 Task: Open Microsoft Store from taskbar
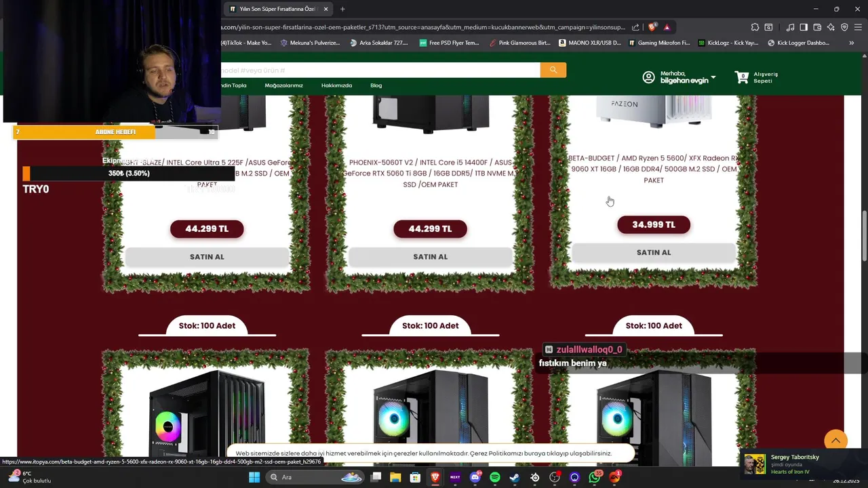(x=415, y=477)
